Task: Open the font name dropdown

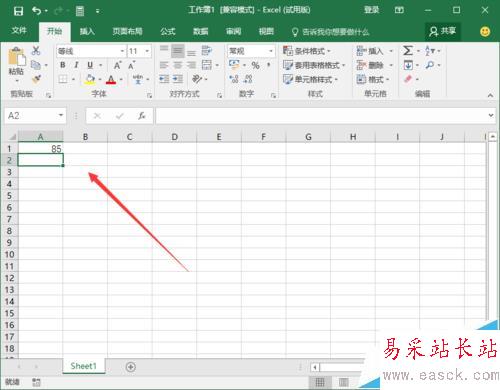Action: pos(122,51)
